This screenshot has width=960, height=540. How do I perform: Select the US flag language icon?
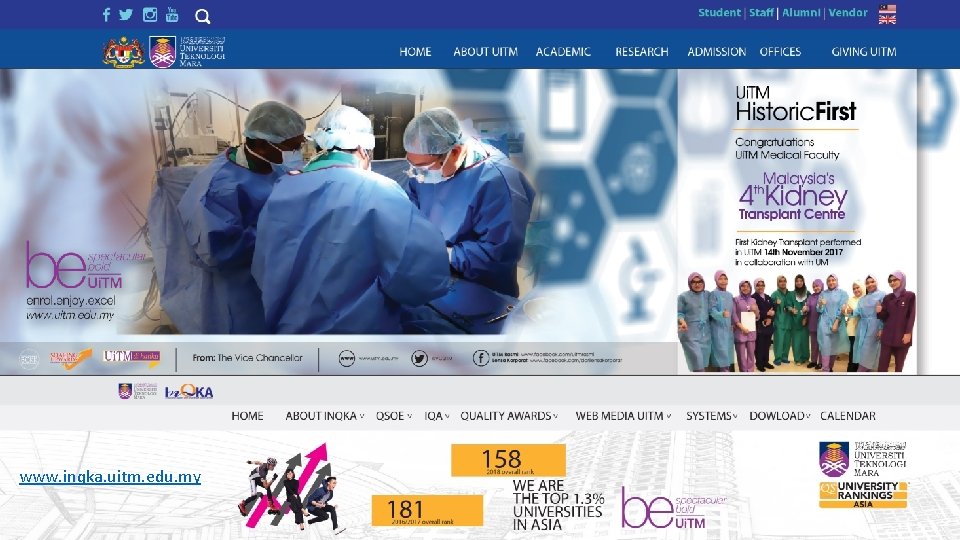887,9
